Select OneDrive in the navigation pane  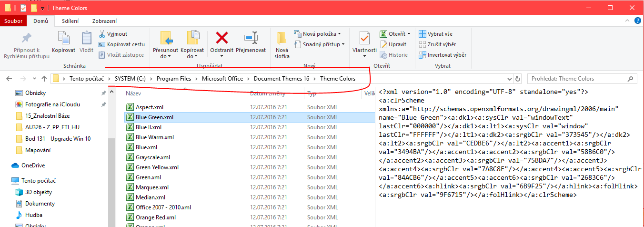point(32,165)
